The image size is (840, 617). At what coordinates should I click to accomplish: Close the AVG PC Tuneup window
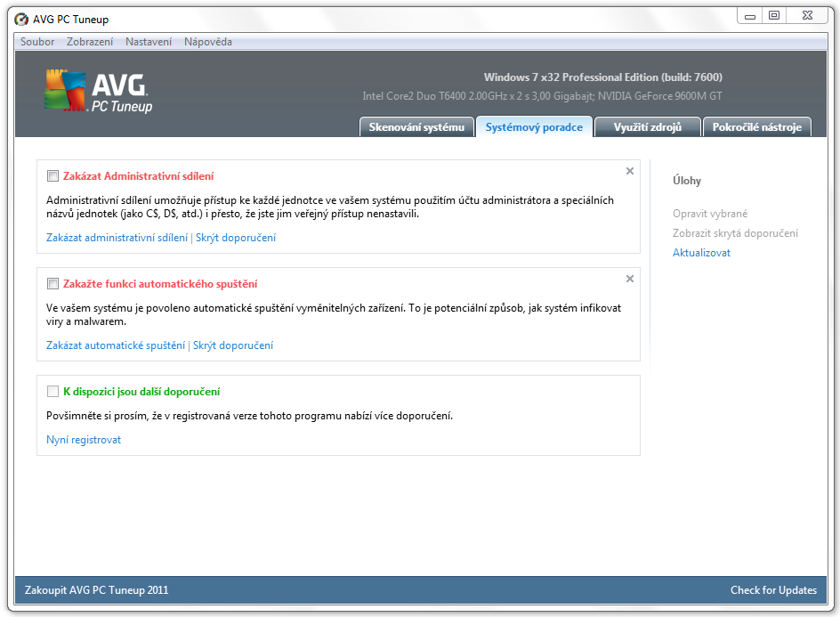[x=808, y=16]
